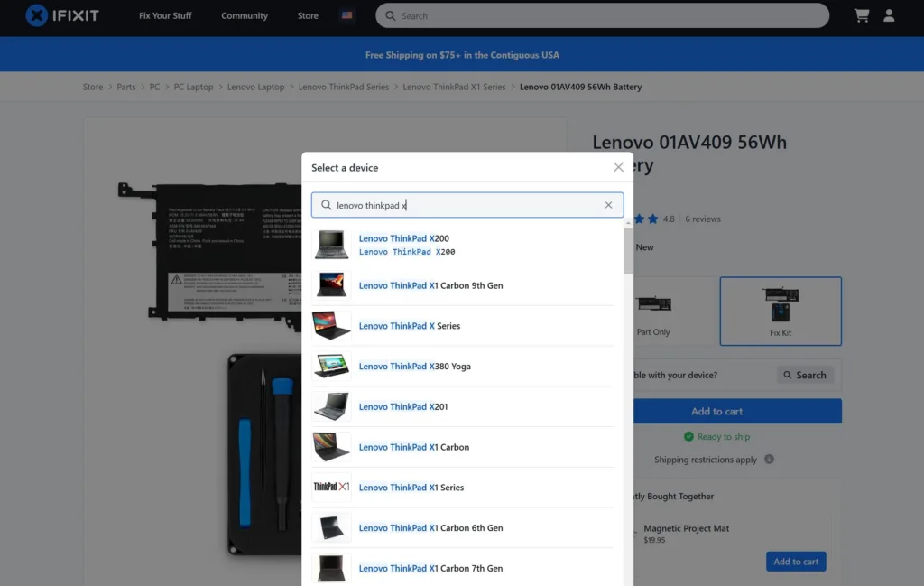Open the user account icon
Image resolution: width=924 pixels, height=586 pixels.
tap(889, 15)
